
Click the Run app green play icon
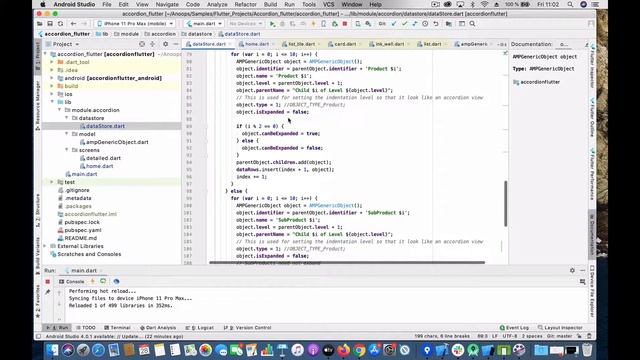[273, 24]
